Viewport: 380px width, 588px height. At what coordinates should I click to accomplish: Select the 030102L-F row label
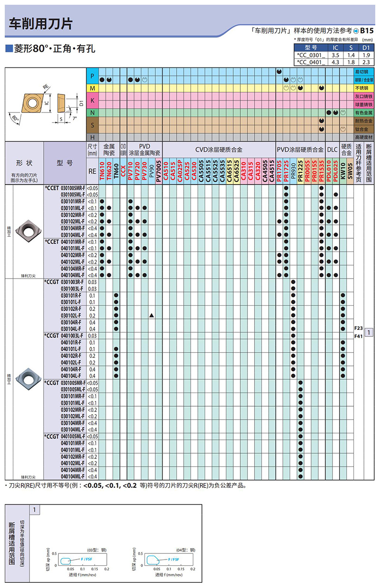point(71,315)
